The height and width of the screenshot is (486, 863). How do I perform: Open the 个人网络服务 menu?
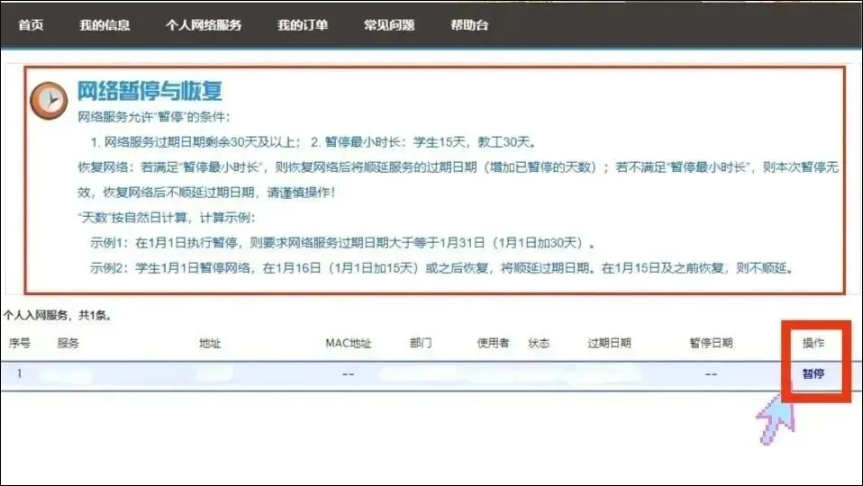pyautogui.click(x=203, y=25)
